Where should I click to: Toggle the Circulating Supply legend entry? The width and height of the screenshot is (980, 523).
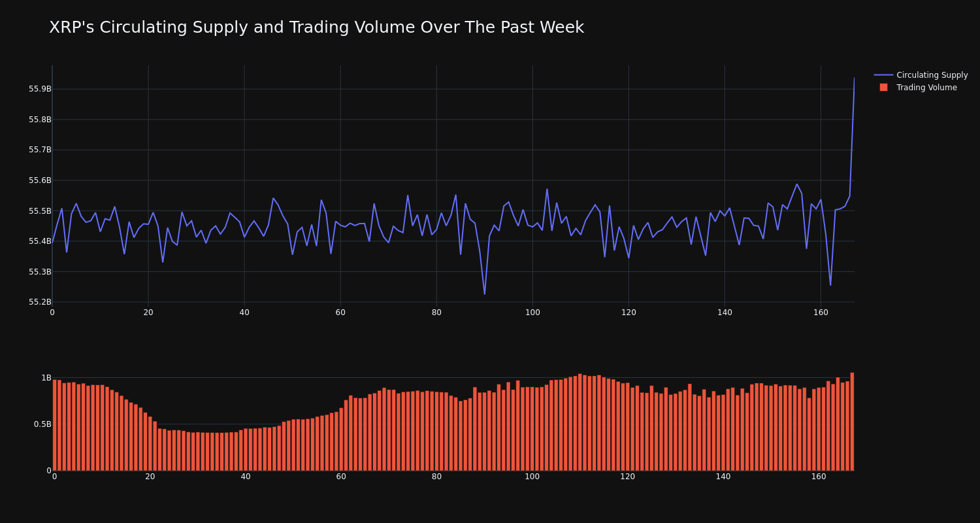[921, 75]
